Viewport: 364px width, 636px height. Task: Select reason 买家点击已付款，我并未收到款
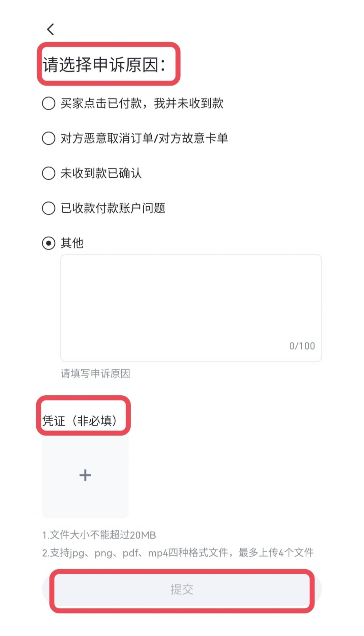(x=49, y=104)
